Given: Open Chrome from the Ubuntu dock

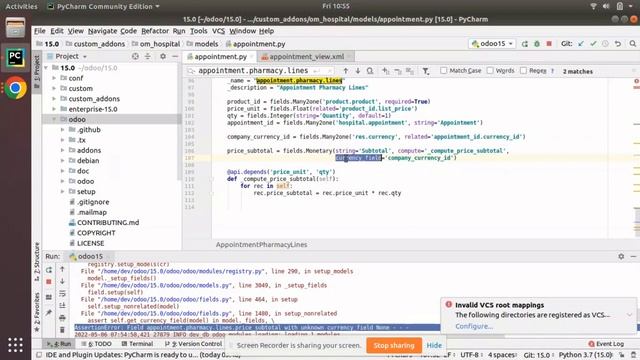Looking at the screenshot, I should coord(16,88).
